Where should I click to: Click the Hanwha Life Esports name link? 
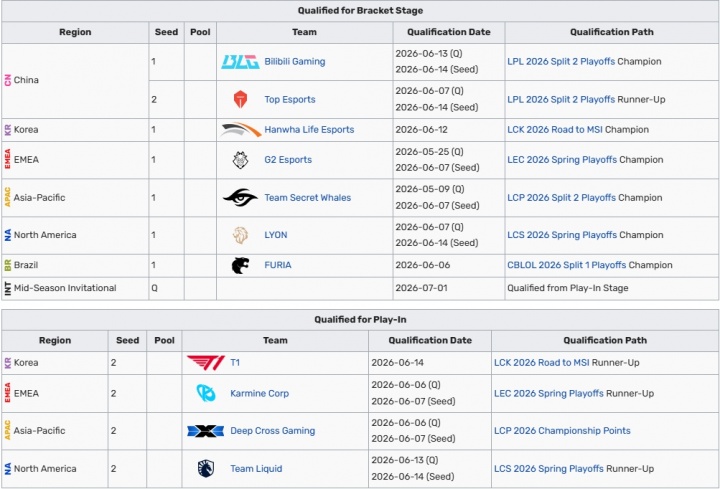[x=309, y=129]
